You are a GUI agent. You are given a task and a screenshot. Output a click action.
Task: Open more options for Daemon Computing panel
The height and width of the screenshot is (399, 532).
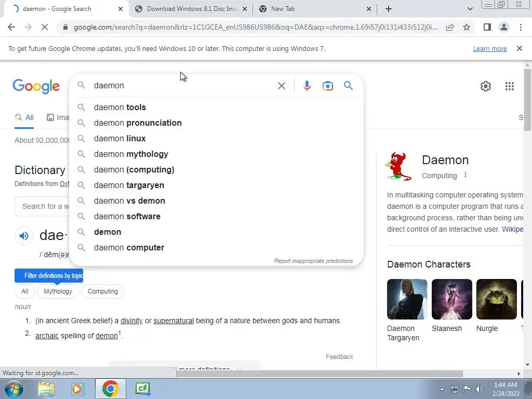pos(465,175)
